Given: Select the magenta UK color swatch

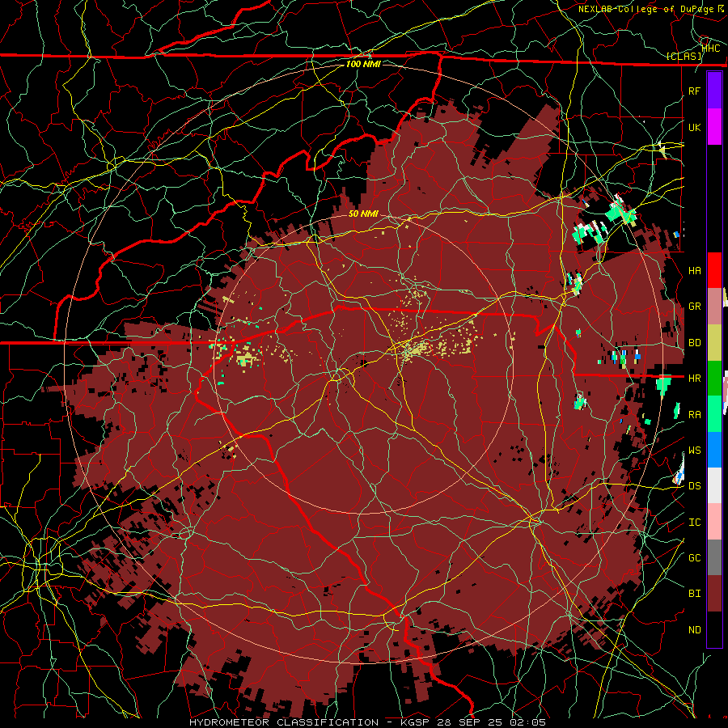Looking at the screenshot, I should pos(714,127).
